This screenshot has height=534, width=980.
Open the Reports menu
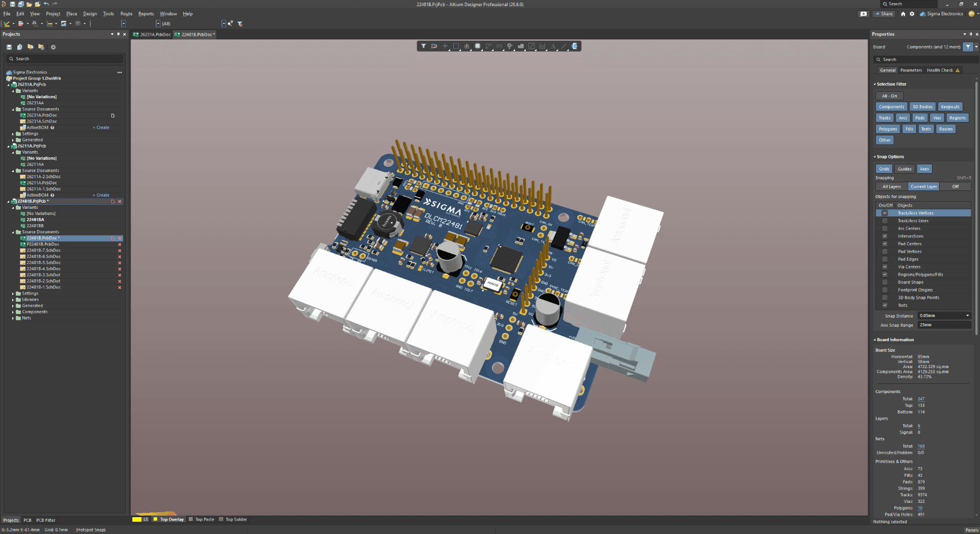point(146,14)
